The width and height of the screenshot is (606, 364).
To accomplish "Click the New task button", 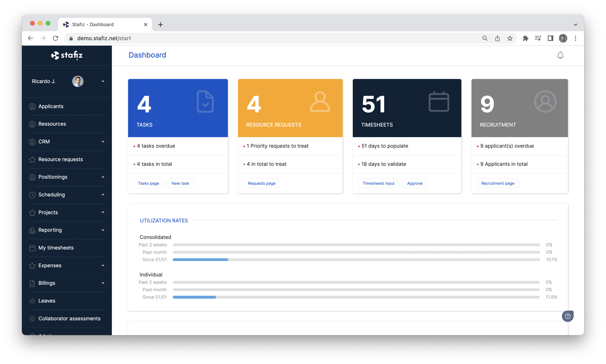I will [x=180, y=183].
